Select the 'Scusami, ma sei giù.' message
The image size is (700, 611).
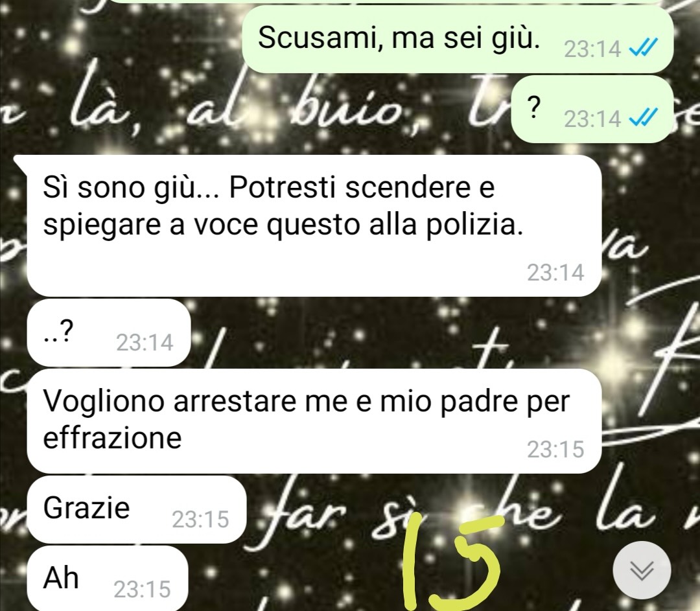click(x=457, y=40)
